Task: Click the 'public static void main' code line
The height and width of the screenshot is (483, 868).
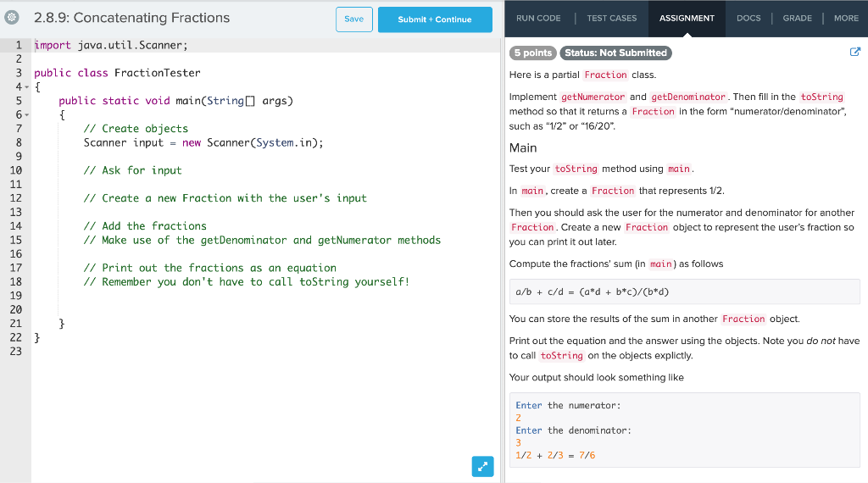Action: click(176, 101)
